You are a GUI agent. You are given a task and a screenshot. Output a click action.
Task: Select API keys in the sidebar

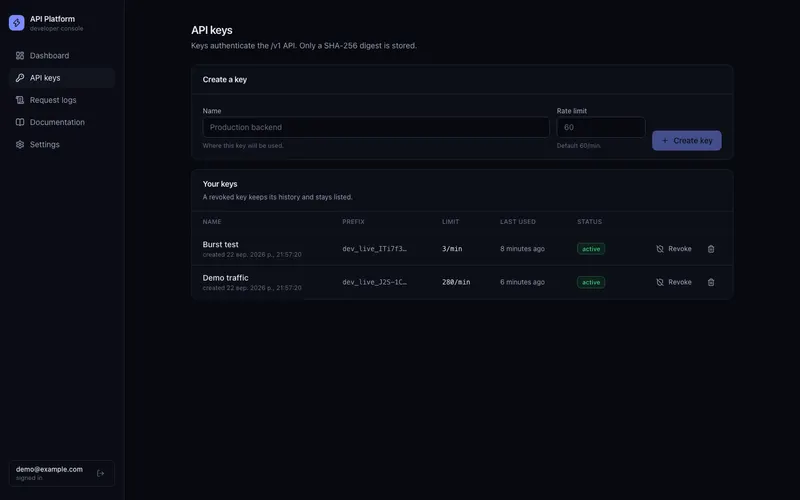[x=62, y=78]
